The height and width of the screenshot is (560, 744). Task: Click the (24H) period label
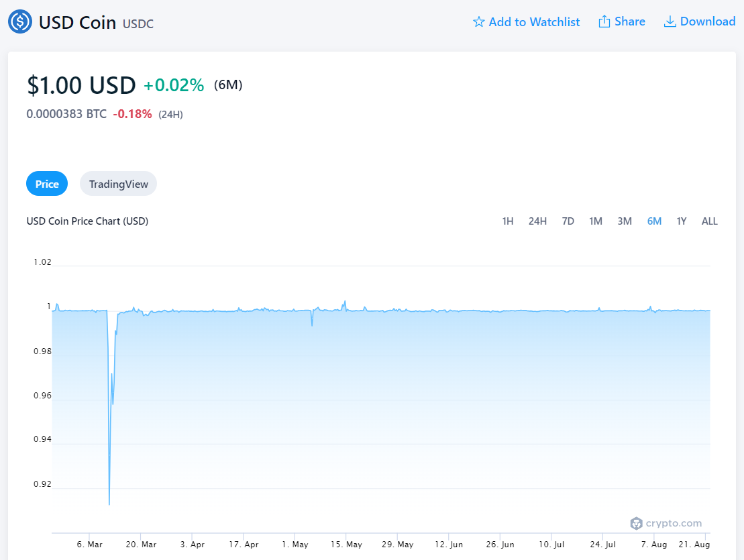click(170, 114)
